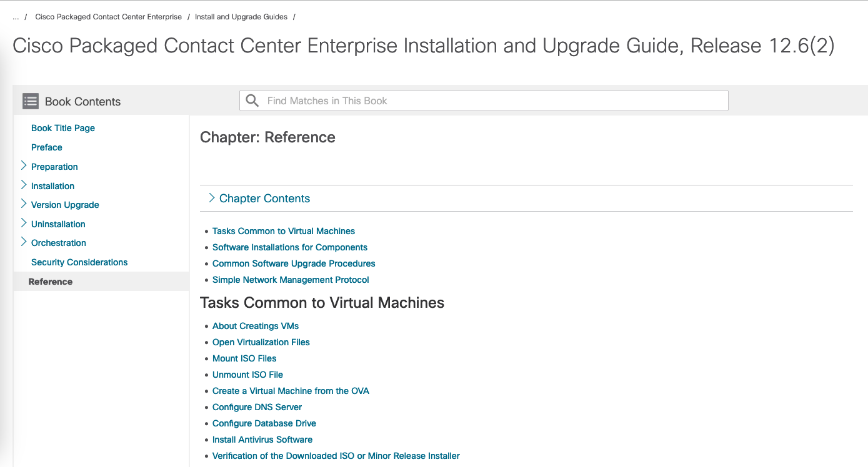Click the magnifying glass search icon

click(x=252, y=101)
